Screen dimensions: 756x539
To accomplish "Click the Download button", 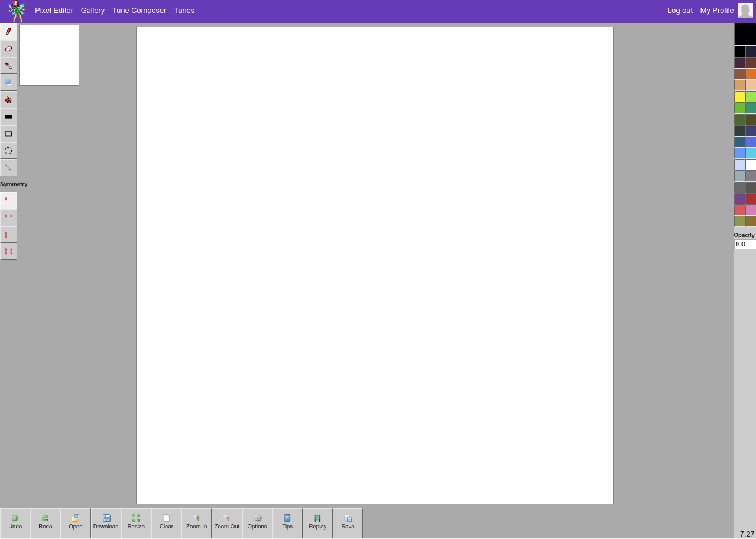I will (x=106, y=523).
